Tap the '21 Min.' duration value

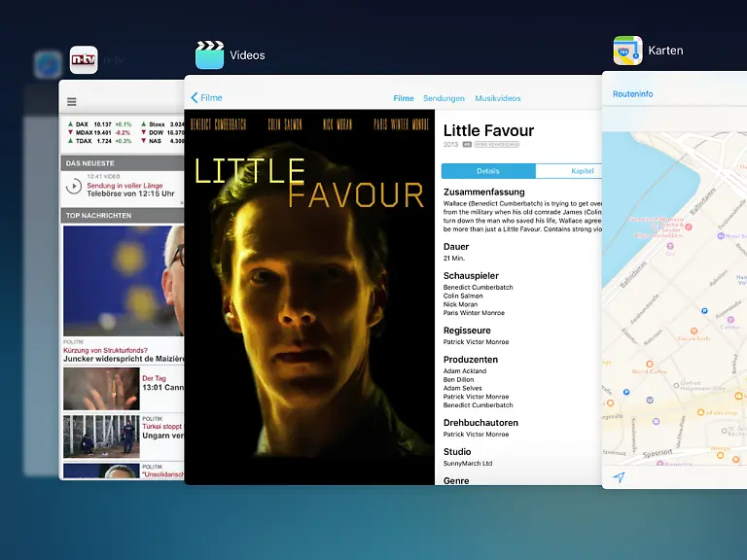coord(454,258)
